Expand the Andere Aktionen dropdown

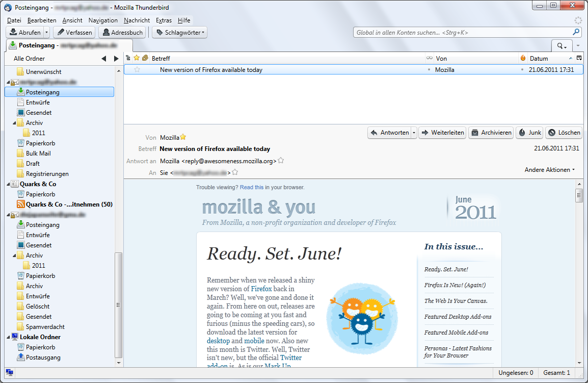click(x=550, y=170)
